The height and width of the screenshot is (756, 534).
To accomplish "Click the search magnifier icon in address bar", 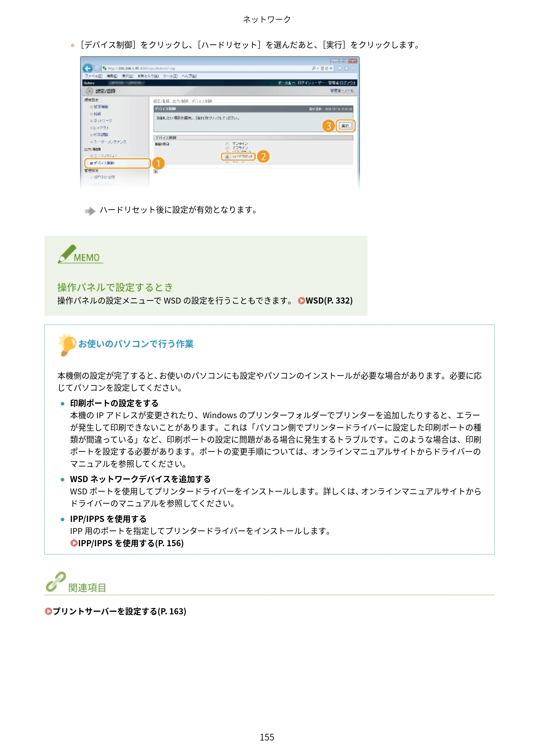I will click(x=314, y=68).
